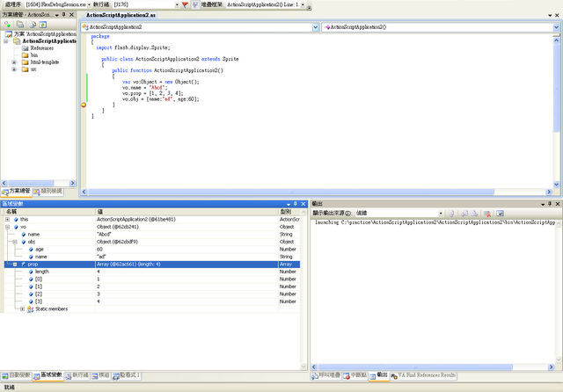Image resolution: width=563 pixels, height=392 pixels.
Task: Click the breakpoint arrow marker in editor margin
Action: pyautogui.click(x=84, y=105)
